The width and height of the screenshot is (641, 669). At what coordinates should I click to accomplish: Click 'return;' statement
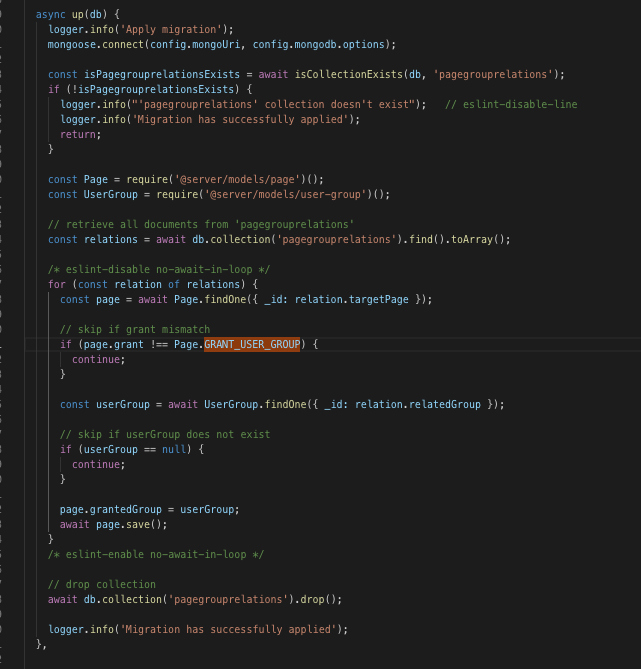81,134
